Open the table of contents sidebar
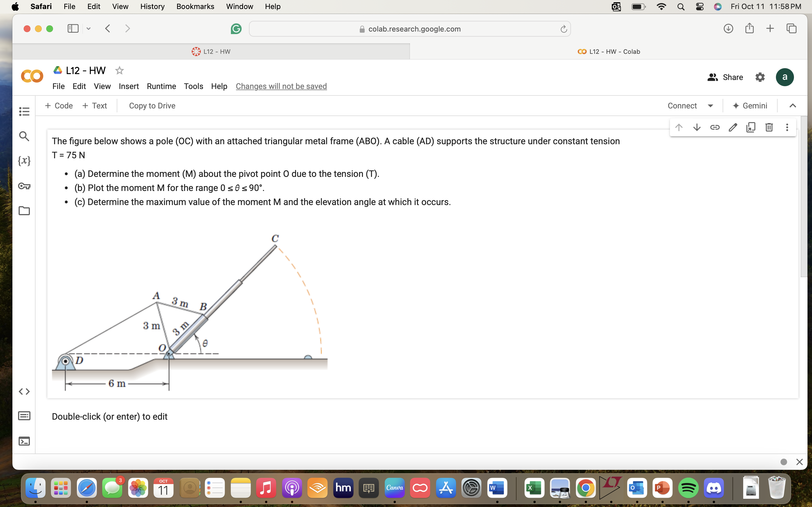This screenshot has width=812, height=507. tap(24, 111)
